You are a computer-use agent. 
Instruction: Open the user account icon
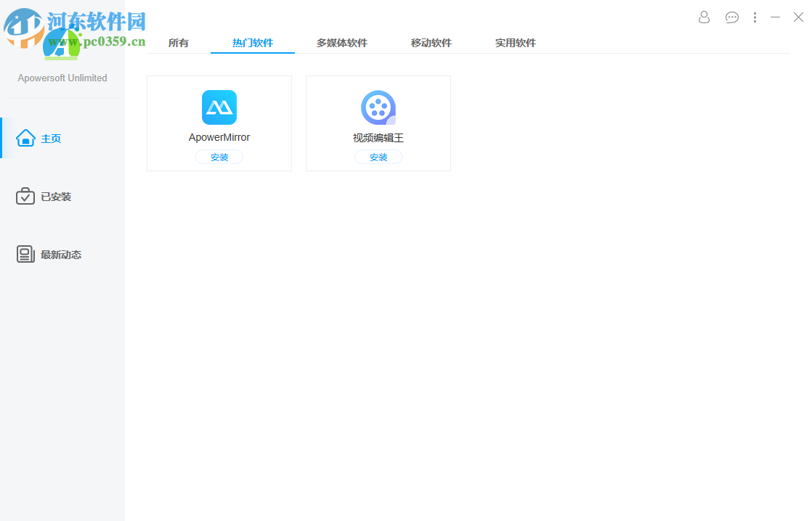coord(703,17)
